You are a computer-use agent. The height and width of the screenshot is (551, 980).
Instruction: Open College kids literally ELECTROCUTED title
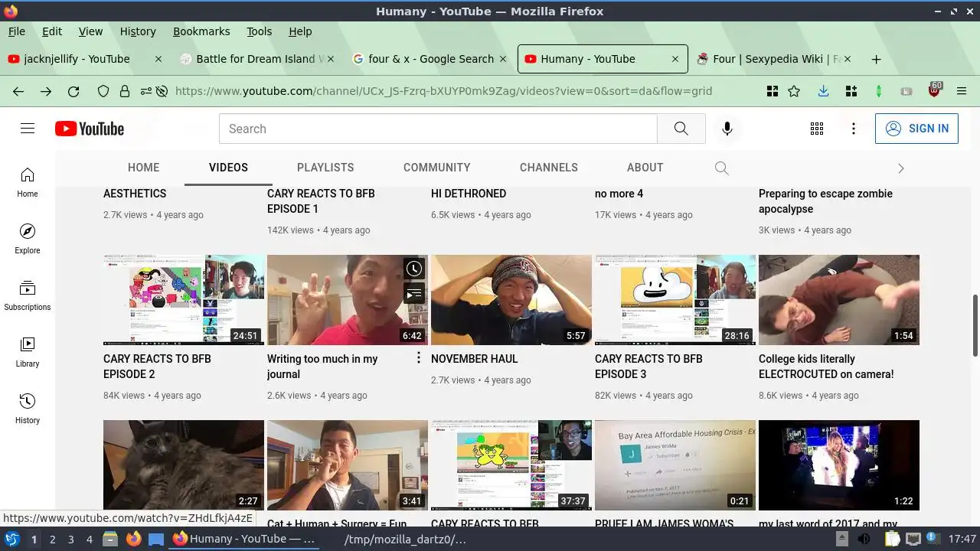pos(826,367)
